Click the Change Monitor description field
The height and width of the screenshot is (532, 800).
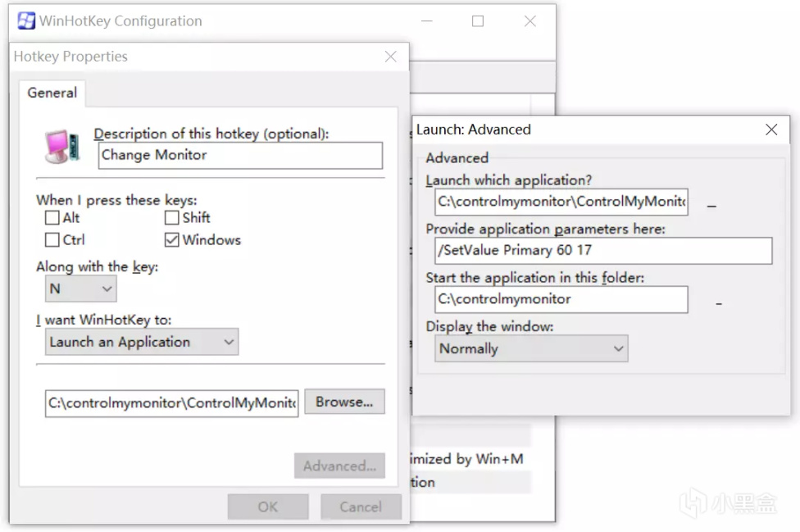pos(240,155)
